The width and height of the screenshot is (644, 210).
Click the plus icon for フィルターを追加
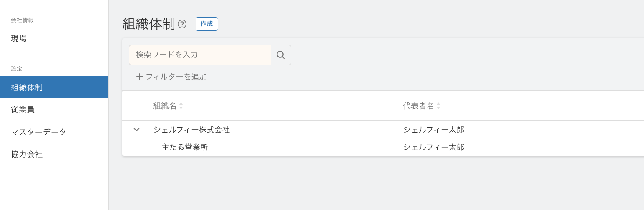[140, 77]
